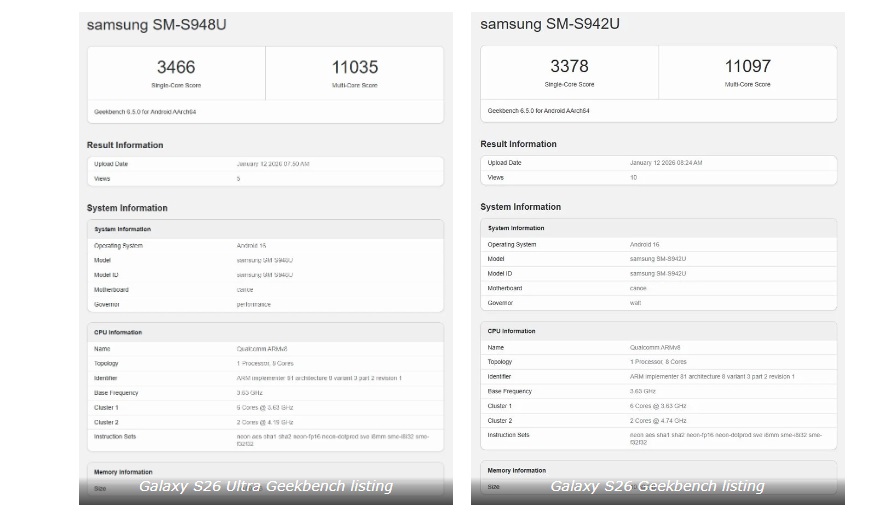Click '1 Processor, 8 Cores' in SM-S942U listing

(658, 362)
